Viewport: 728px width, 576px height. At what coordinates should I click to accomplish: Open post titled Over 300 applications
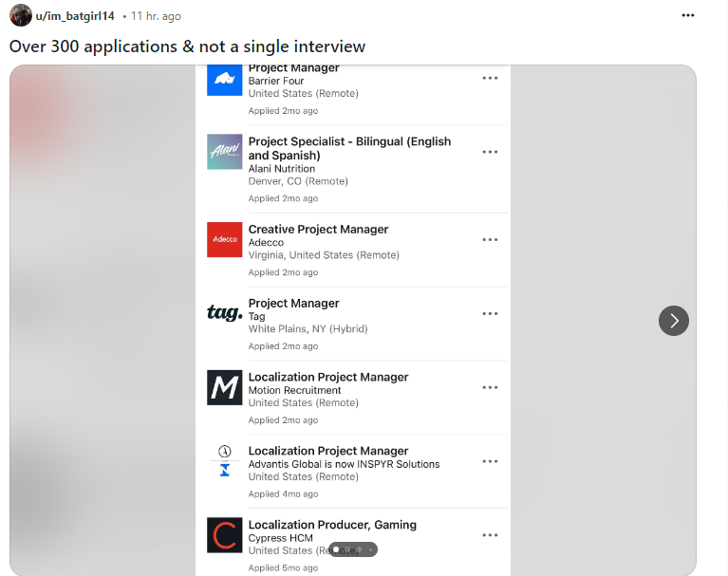coord(187,46)
